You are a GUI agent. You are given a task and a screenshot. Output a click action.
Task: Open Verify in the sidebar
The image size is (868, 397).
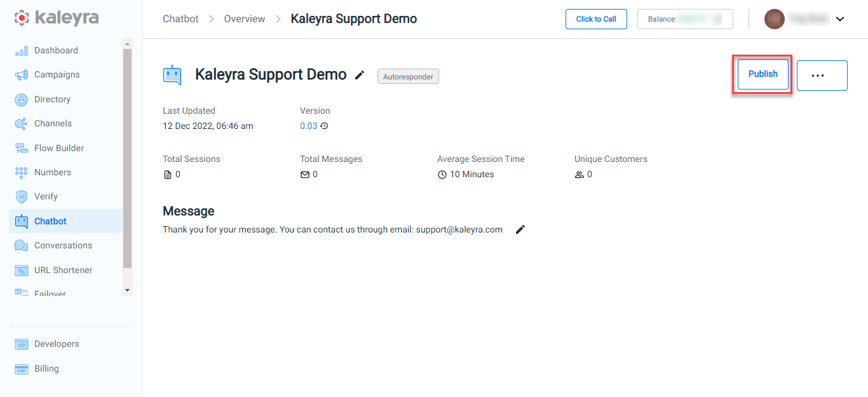tap(46, 197)
